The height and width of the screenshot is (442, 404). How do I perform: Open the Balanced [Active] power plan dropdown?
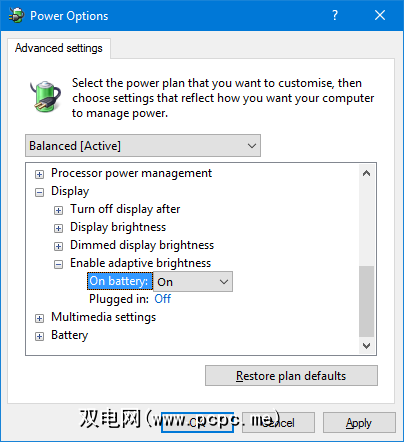(143, 146)
